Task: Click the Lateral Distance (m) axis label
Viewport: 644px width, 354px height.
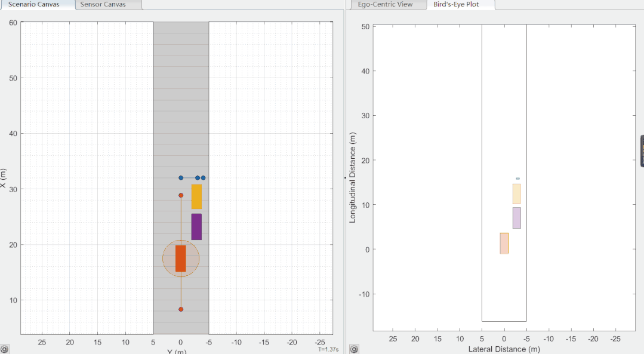Action: [x=504, y=349]
